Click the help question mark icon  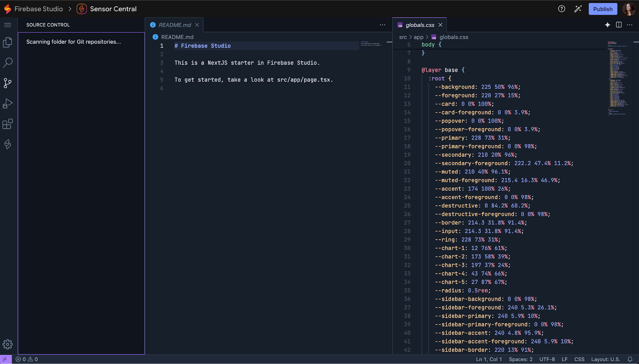pyautogui.click(x=562, y=9)
